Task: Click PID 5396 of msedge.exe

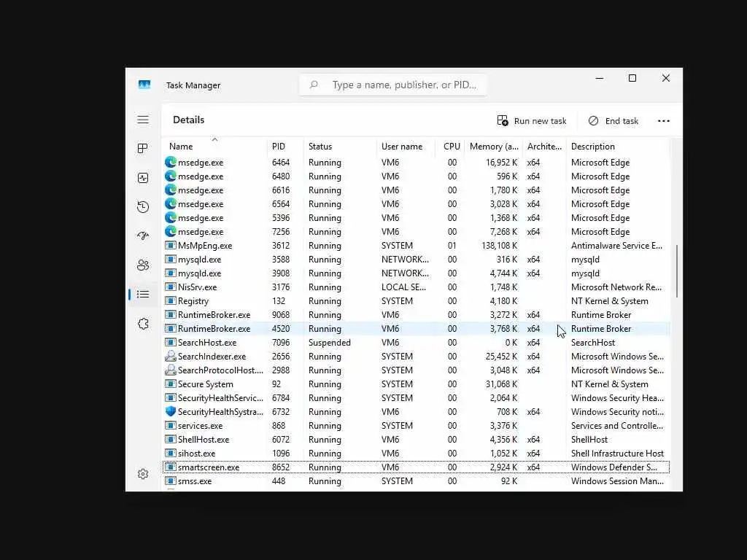Action: coord(281,217)
